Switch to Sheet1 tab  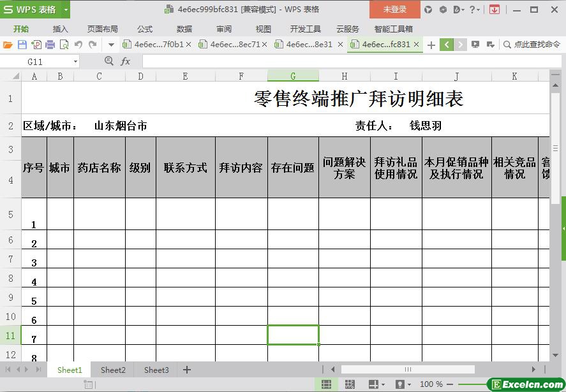[70, 370]
